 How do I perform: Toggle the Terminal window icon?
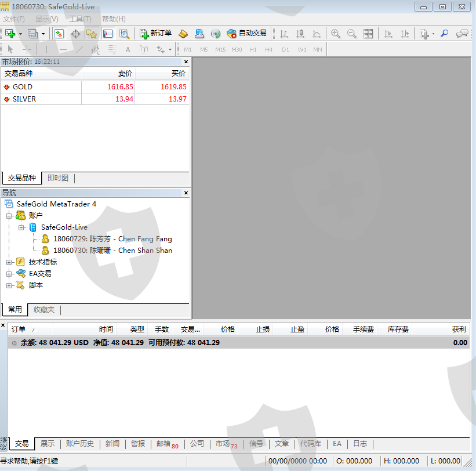[x=108, y=34]
